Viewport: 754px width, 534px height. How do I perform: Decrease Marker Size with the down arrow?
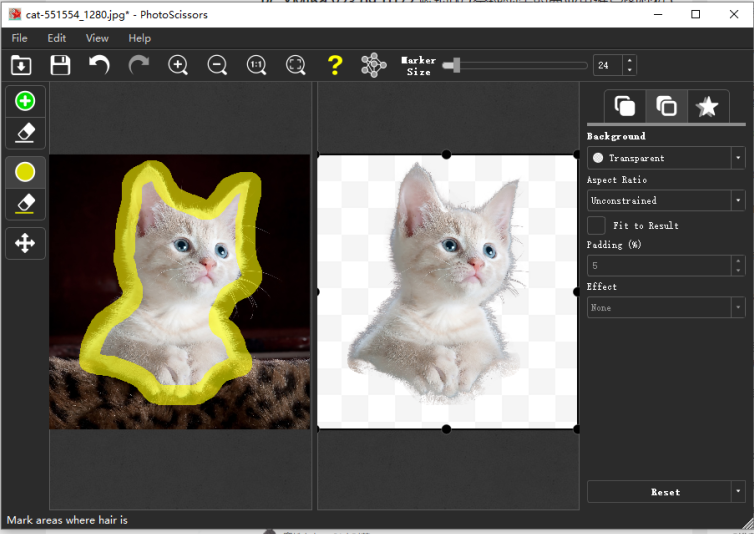click(x=629, y=70)
